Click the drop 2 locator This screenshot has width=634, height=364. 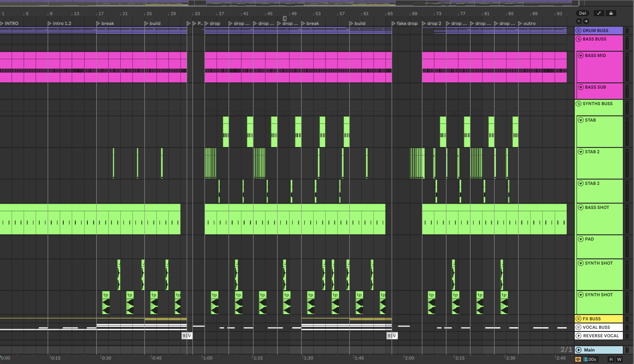[432, 23]
